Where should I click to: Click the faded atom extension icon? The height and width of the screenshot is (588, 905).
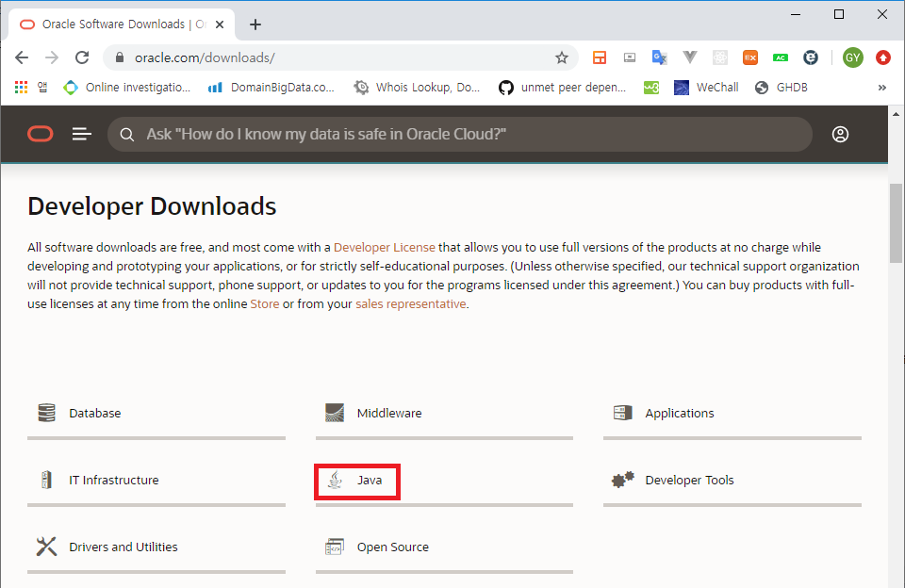pos(719,57)
